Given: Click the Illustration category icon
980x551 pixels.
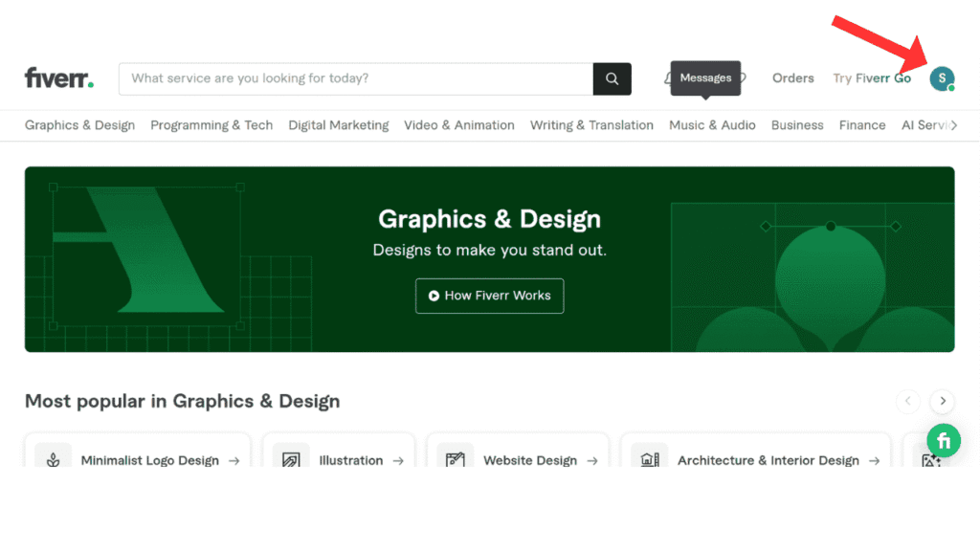Looking at the screenshot, I should click(291, 460).
